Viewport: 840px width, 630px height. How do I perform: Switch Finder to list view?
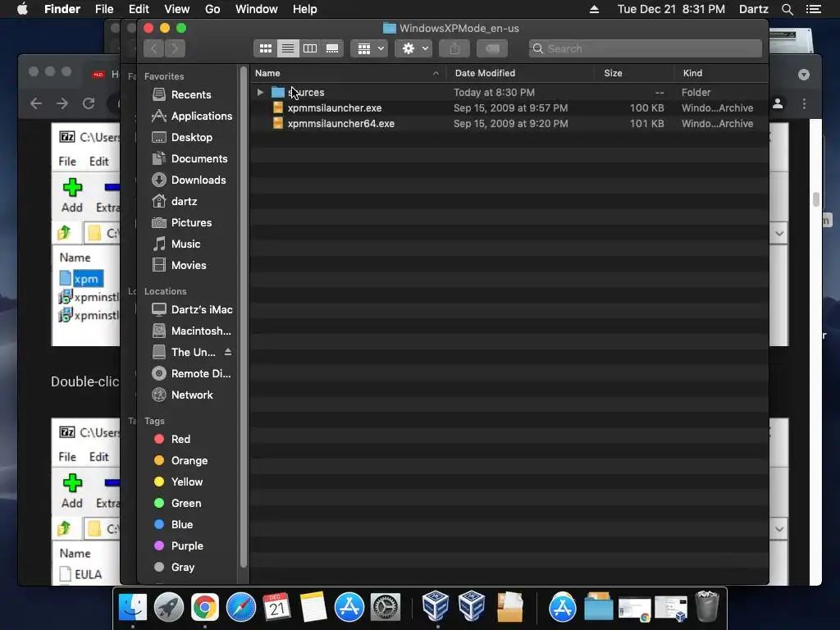point(288,48)
